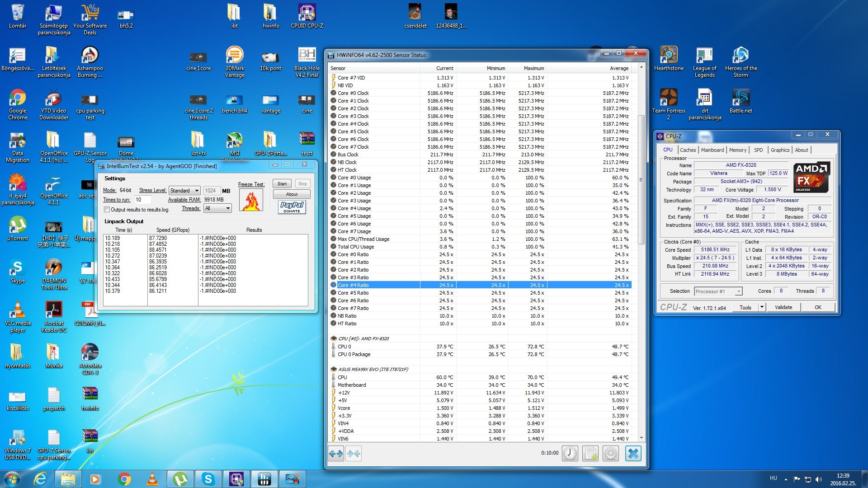Switch to the Mainboard tab in CPU-Z

click(712, 150)
